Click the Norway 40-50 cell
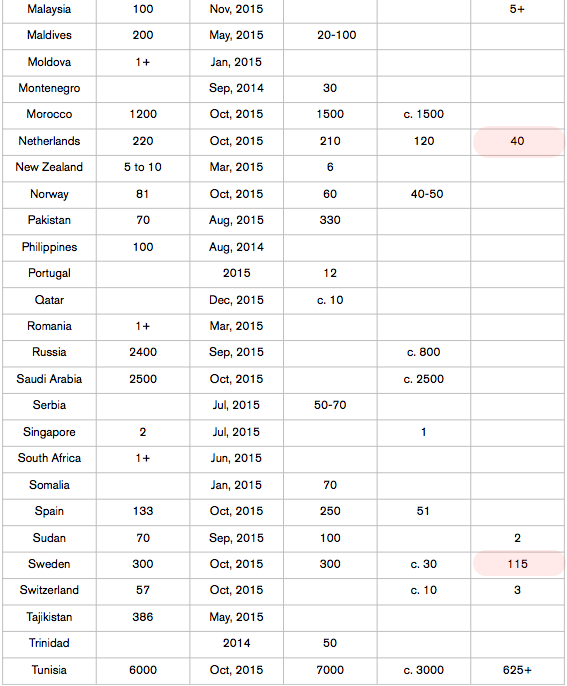Image resolution: width=567 pixels, height=686 pixels. [x=424, y=194]
